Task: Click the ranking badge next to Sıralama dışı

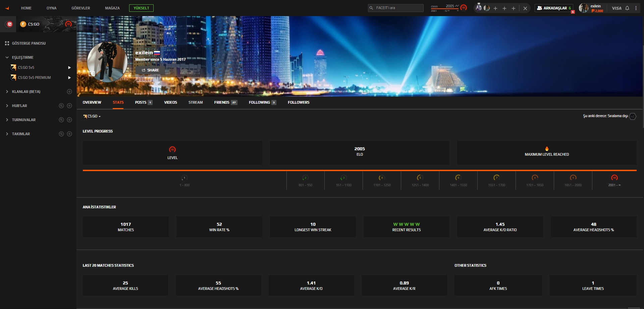Action: click(x=633, y=116)
